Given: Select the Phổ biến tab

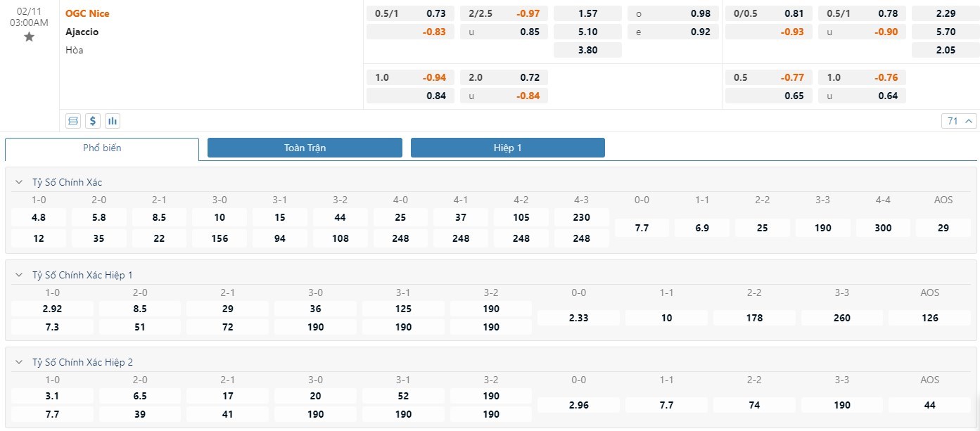Looking at the screenshot, I should pyautogui.click(x=102, y=148).
